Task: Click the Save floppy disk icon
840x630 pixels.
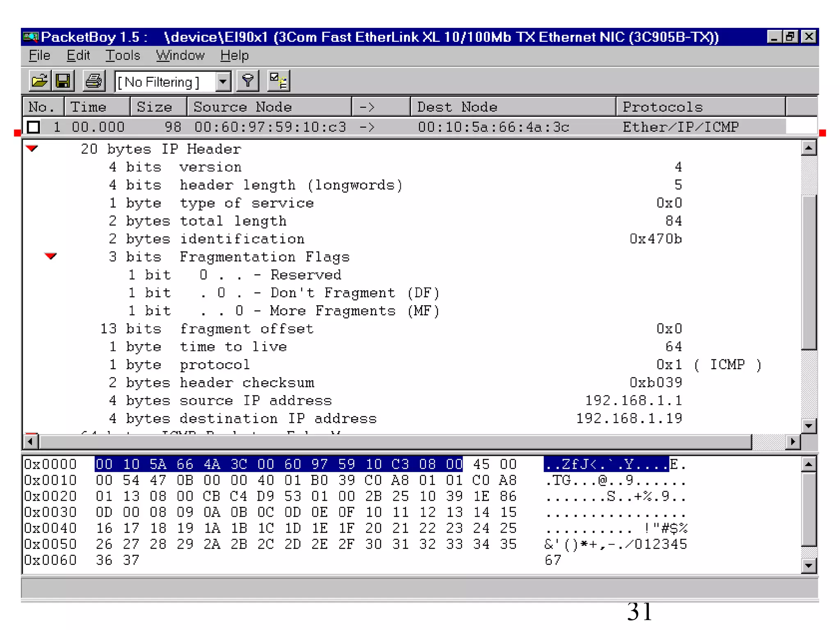Action: [x=63, y=81]
